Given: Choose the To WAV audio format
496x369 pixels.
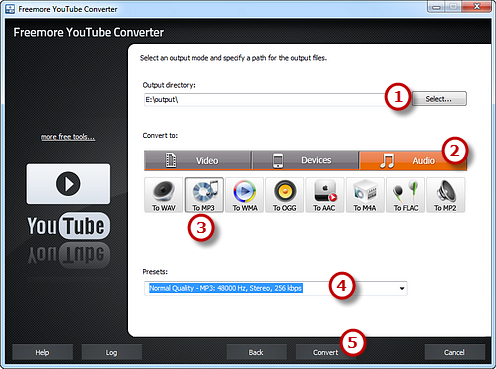Looking at the screenshot, I should point(164,195).
